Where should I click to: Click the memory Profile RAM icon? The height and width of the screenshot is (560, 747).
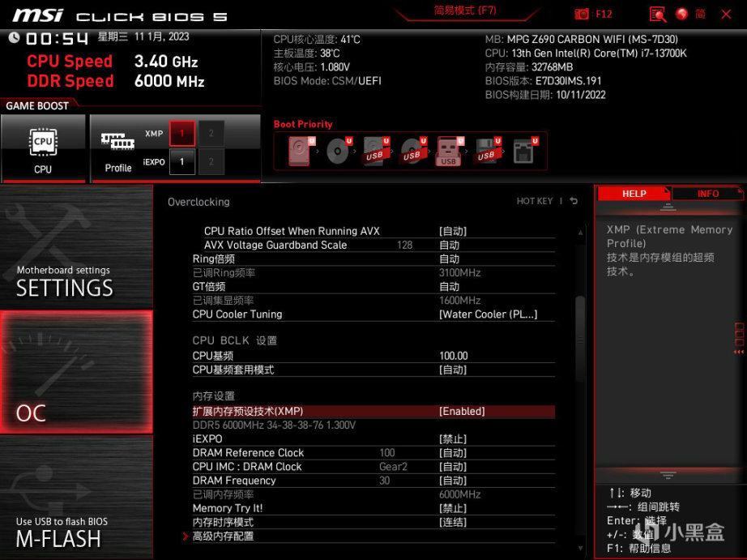click(x=117, y=142)
